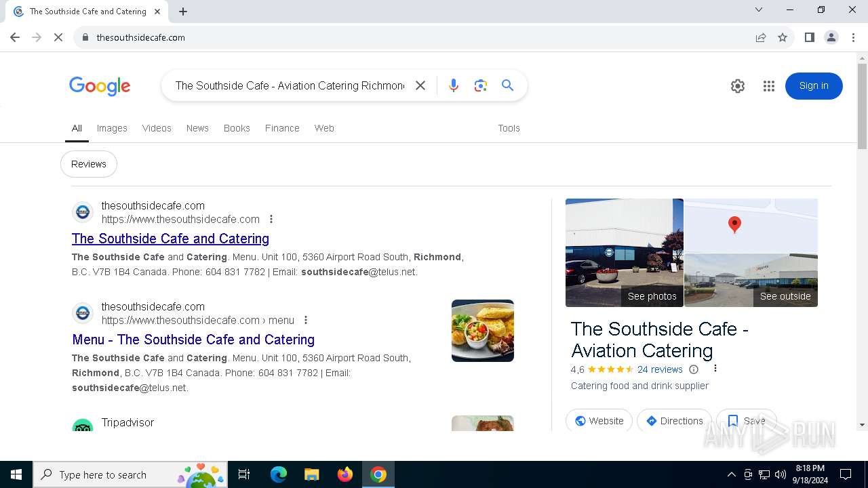This screenshot has height=488, width=868.
Task: View site information padlock icon
Action: [85, 37]
